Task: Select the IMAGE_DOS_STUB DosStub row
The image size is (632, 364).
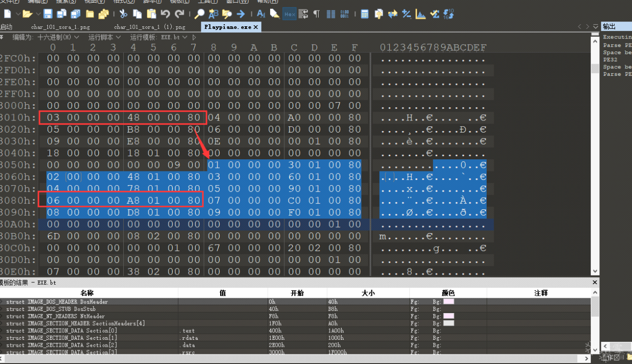Action: pyautogui.click(x=295, y=309)
